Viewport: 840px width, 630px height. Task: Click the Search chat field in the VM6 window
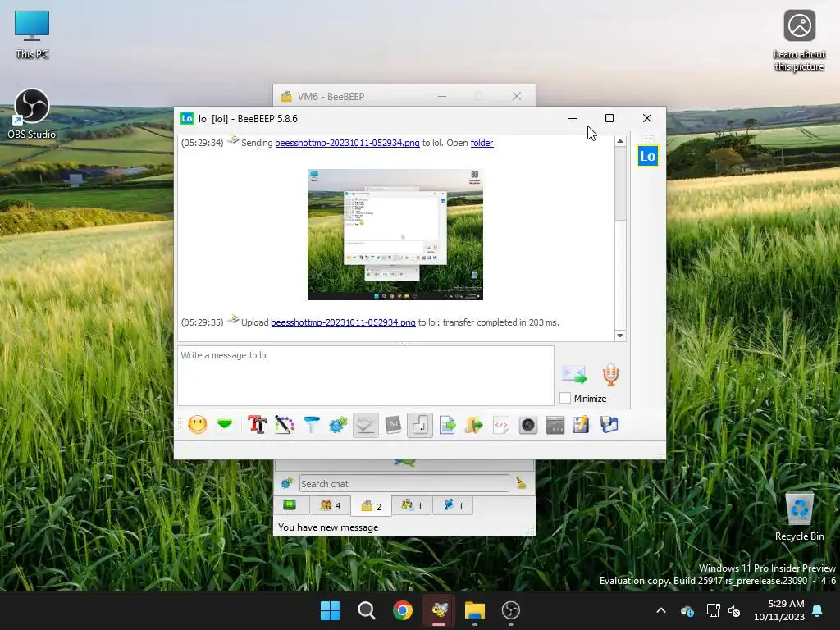pyautogui.click(x=404, y=484)
